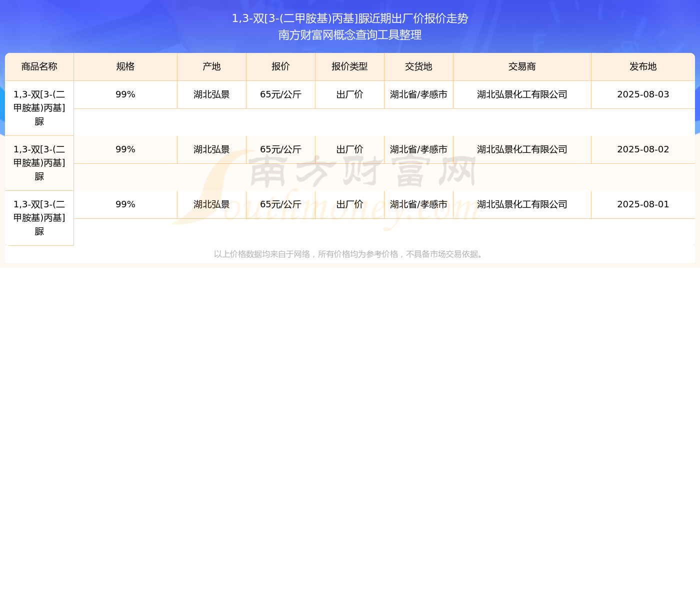Select the date cell 2025-08-02
This screenshot has height=602, width=700.
[x=643, y=149]
